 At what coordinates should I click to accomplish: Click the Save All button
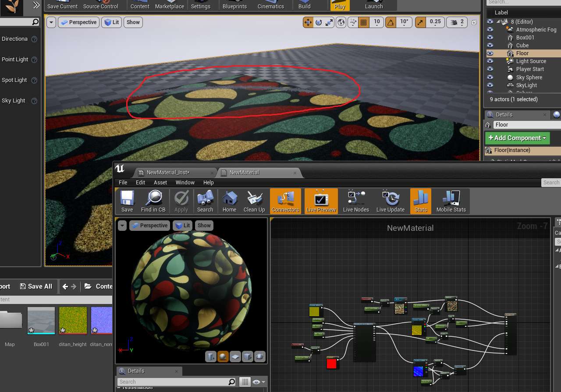(x=36, y=286)
